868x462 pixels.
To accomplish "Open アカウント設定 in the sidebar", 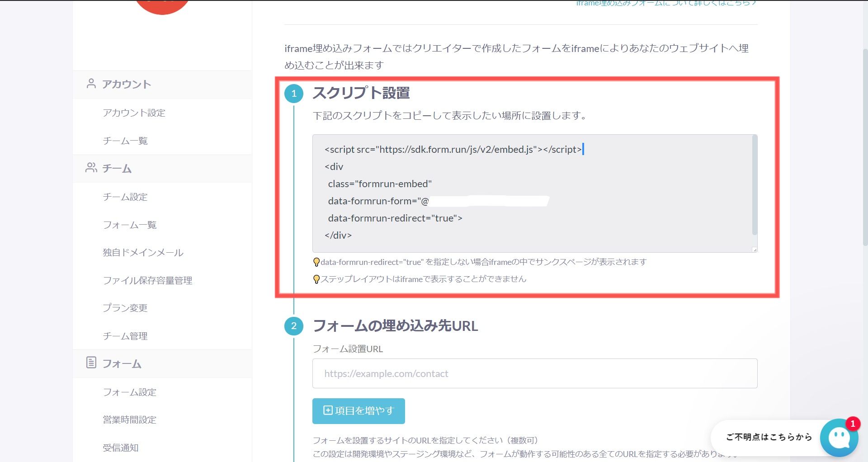I will 134,113.
